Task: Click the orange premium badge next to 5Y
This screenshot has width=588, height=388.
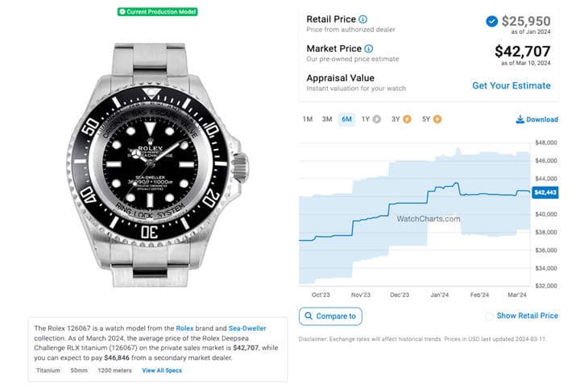Action: (437, 119)
